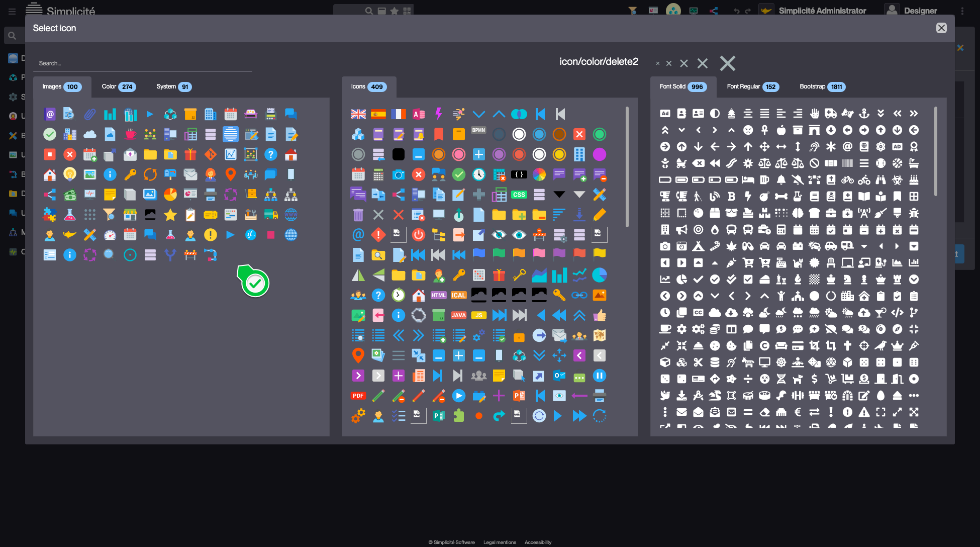
Task: Switch to the Images tab
Action: [62, 87]
